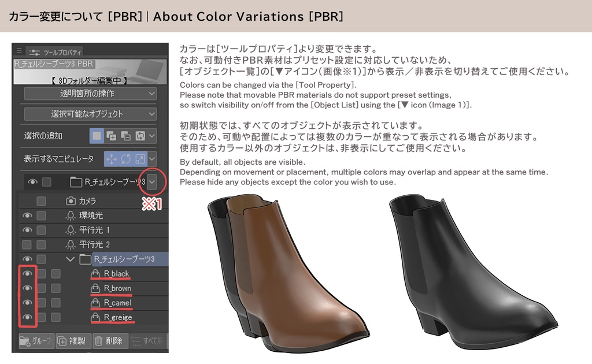
Task: Click the new selection mode icon
Action: tap(97, 135)
